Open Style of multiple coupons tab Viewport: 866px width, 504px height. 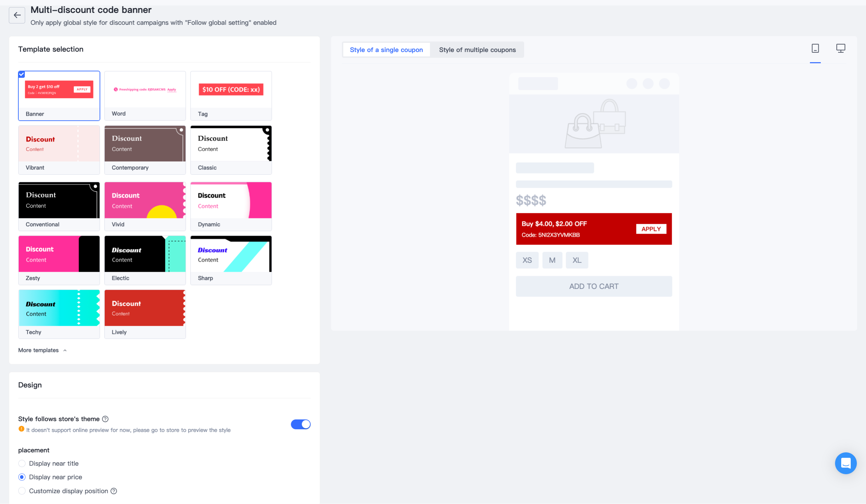(477, 50)
